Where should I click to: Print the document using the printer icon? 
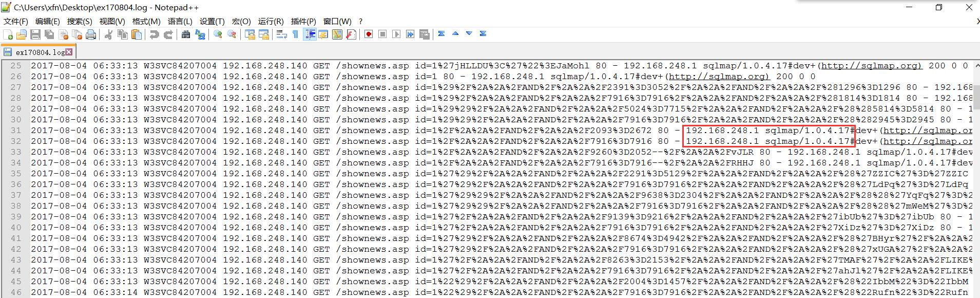coord(91,34)
